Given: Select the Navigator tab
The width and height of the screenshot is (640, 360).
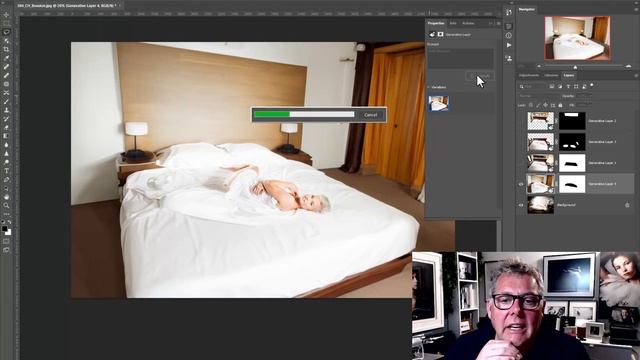Looking at the screenshot, I should tap(527, 9).
